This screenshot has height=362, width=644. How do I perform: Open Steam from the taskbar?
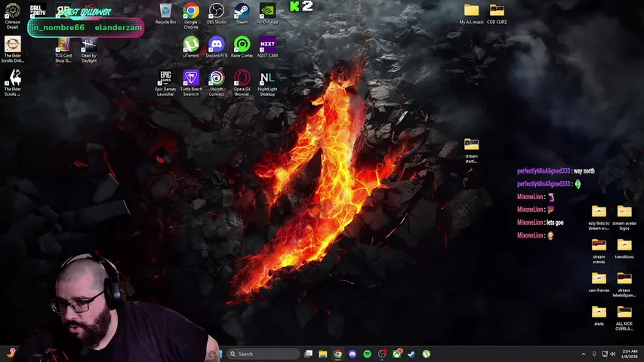coord(411,354)
